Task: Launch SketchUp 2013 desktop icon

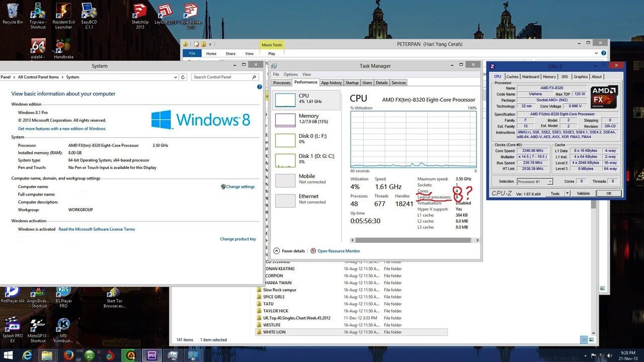Action: pos(140,16)
